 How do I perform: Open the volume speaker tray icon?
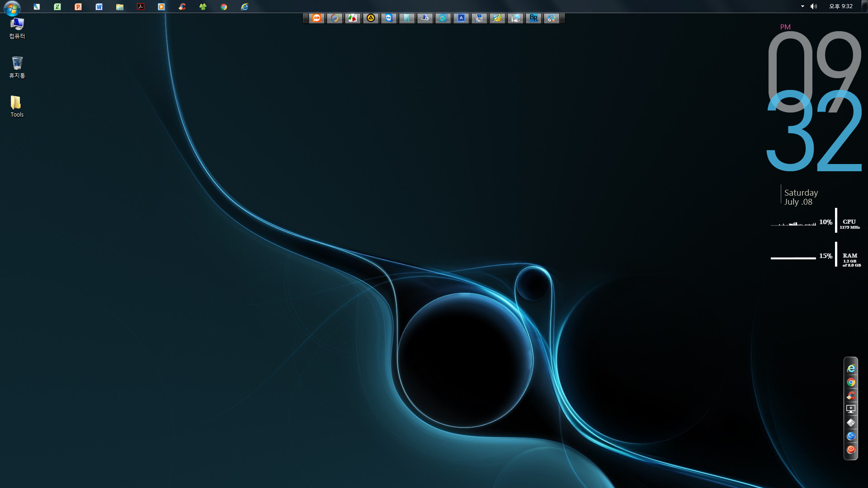[814, 6]
